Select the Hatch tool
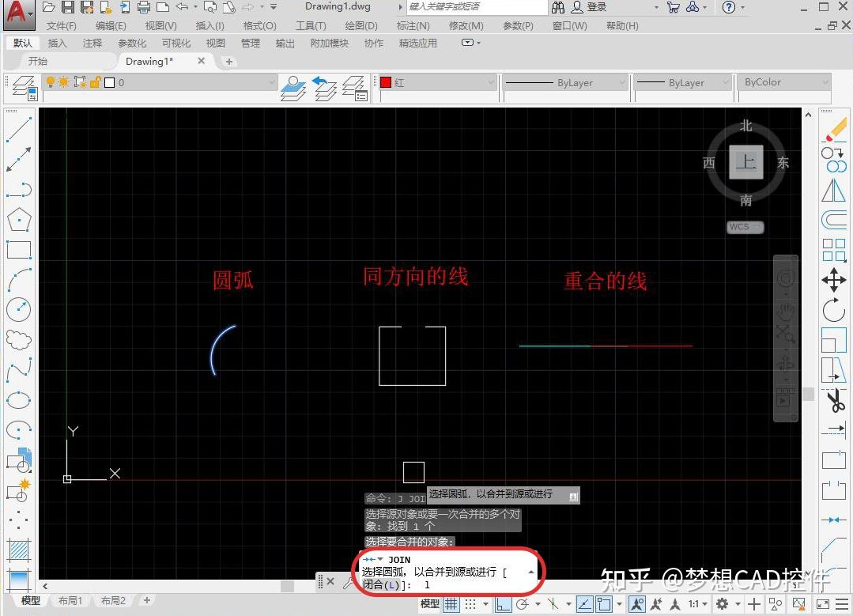Screen dimensions: 853x616 [x=18, y=550]
